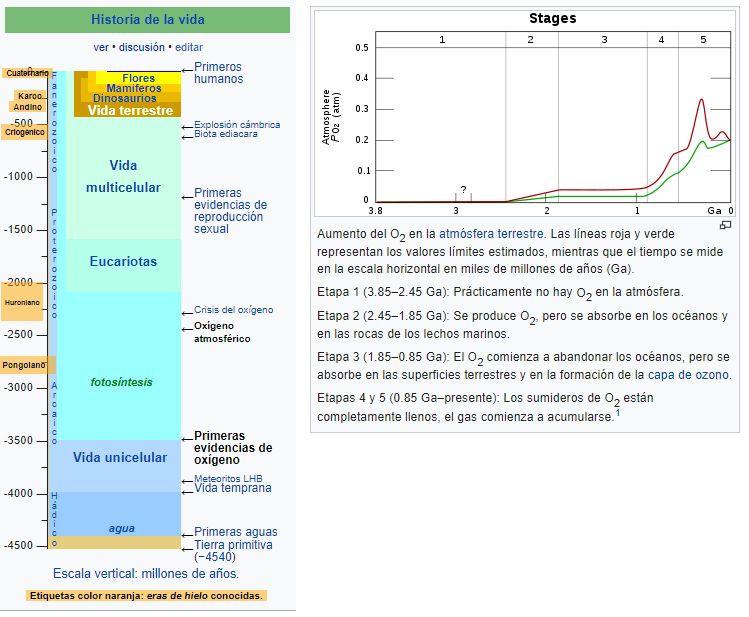The image size is (749, 617).
Task: Open the 'Crisis del oxígeno' link
Action: pyautogui.click(x=234, y=310)
